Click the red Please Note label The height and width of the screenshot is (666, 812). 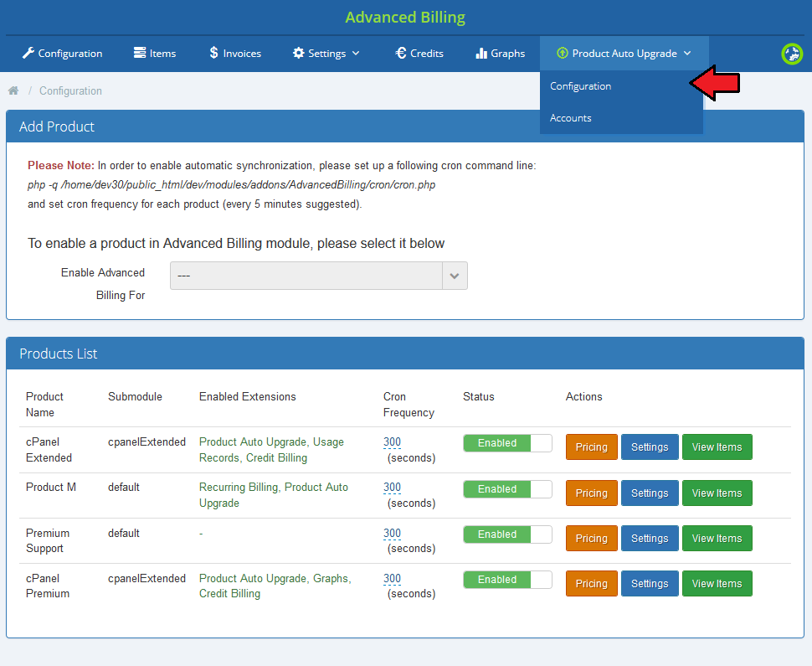point(61,165)
